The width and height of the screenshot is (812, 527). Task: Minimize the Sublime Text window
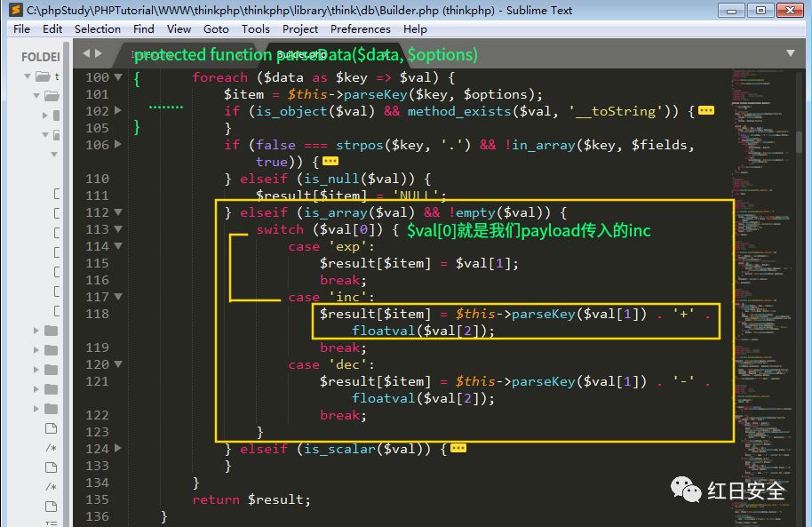(x=732, y=10)
